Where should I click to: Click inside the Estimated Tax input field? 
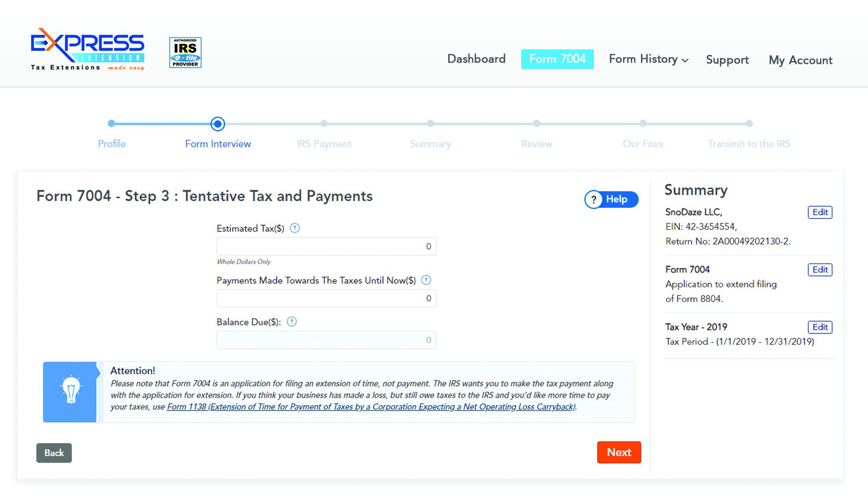pos(326,246)
